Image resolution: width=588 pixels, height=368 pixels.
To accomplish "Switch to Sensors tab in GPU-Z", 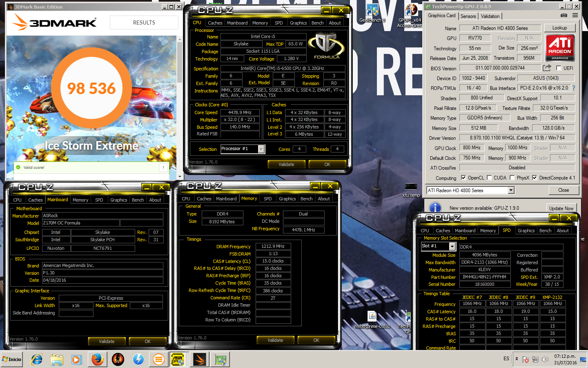I will 468,16.
